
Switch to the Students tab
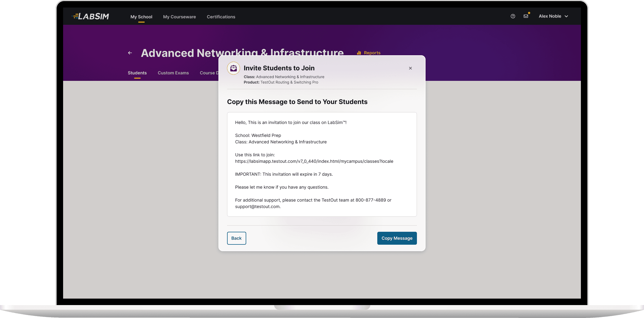point(137,73)
